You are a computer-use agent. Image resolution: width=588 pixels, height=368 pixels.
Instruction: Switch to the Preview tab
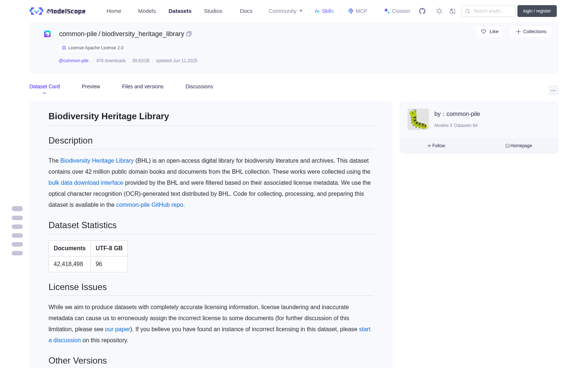point(91,86)
